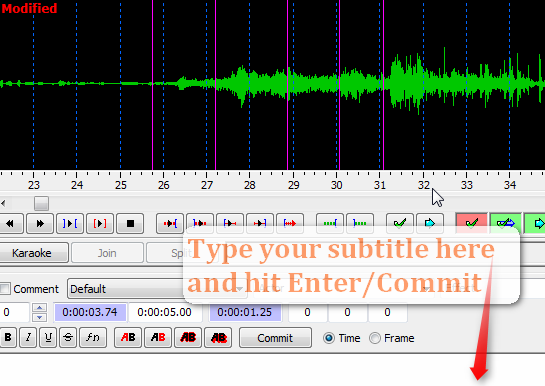This screenshot has height=386, width=545.
Task: Go to the next subtitle line
Action: pyautogui.click(x=40, y=223)
